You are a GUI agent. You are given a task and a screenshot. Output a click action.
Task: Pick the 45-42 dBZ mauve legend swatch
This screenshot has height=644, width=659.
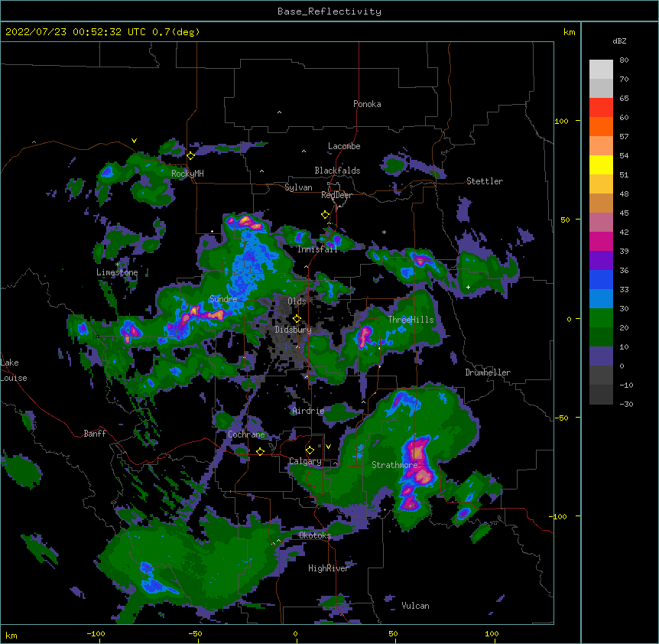[601, 223]
